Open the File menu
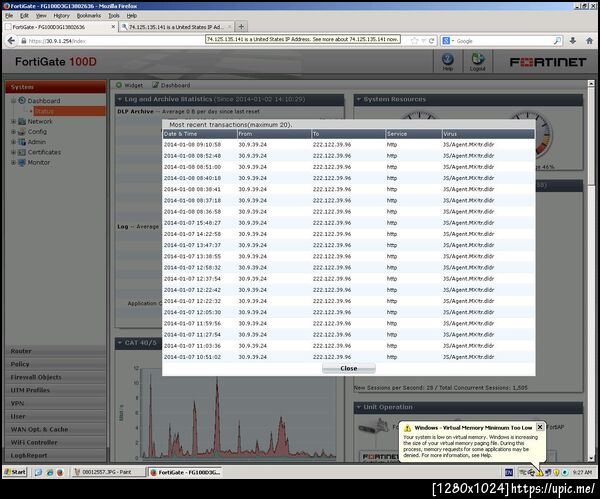600x499 pixels. tap(9, 16)
